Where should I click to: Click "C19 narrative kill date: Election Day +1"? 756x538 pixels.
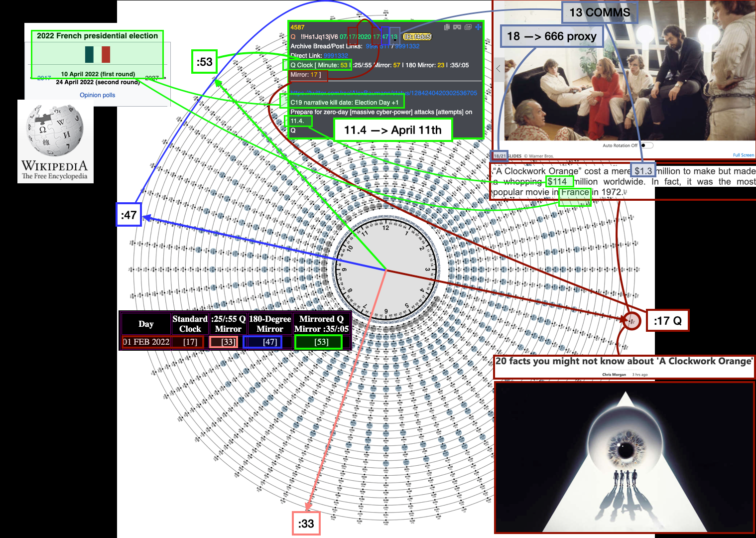point(344,103)
